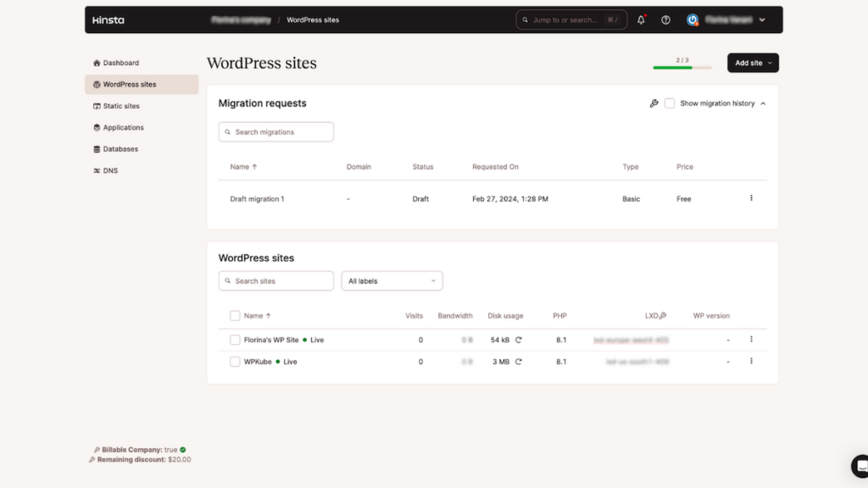Open the All labels dropdown
This screenshot has height=488, width=868.
392,281
